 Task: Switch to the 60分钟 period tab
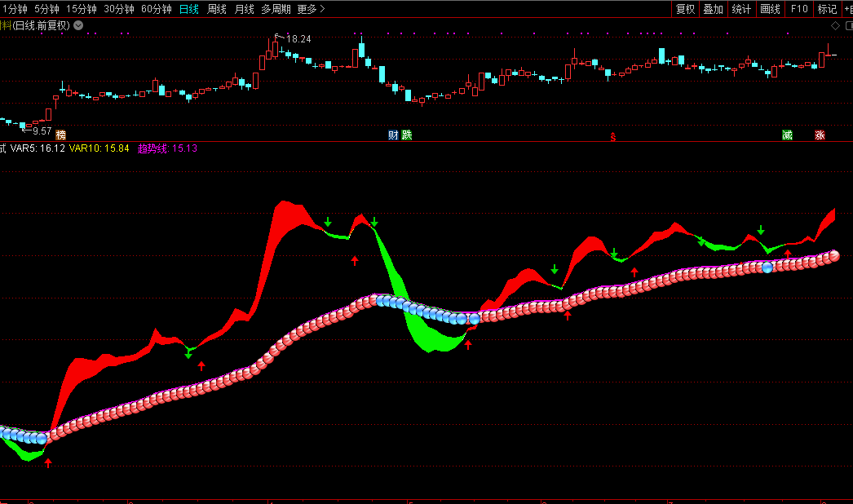point(156,9)
